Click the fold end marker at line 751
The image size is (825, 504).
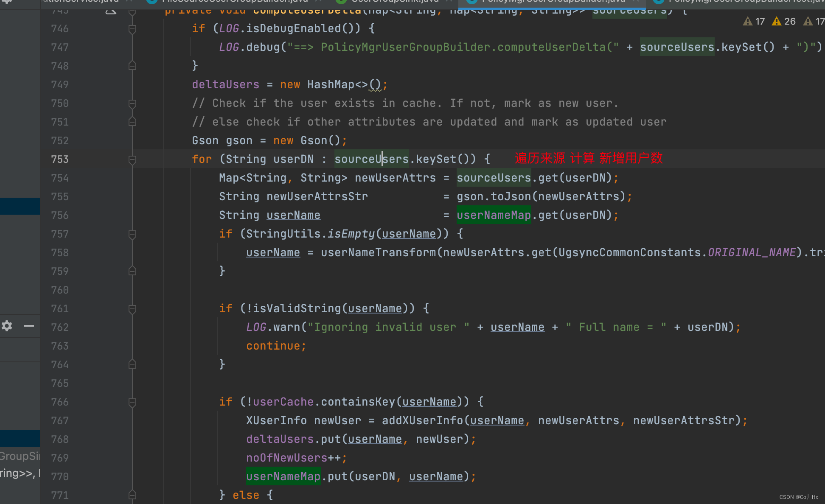132,122
